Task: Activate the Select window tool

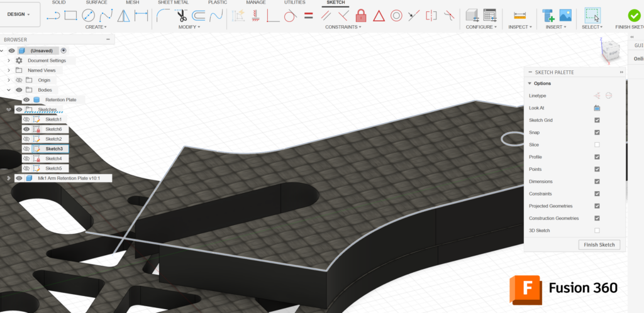Action: pyautogui.click(x=592, y=16)
